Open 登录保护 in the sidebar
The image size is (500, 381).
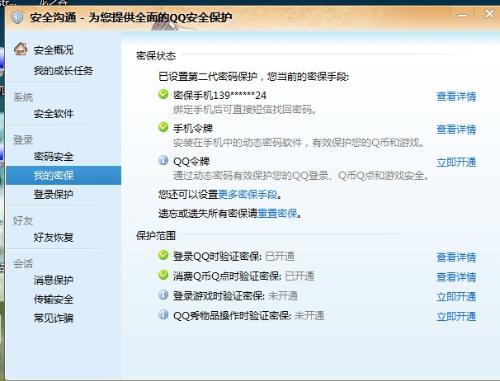pyautogui.click(x=53, y=194)
